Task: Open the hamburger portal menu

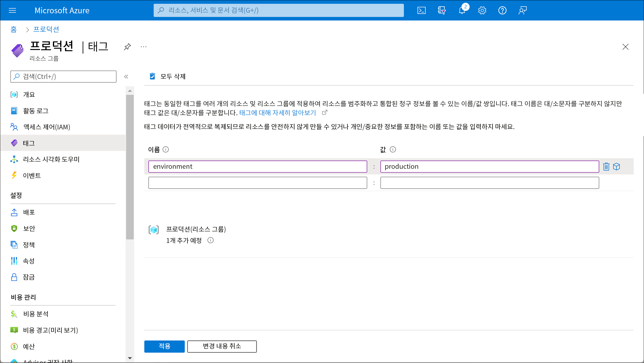Action: [12, 11]
